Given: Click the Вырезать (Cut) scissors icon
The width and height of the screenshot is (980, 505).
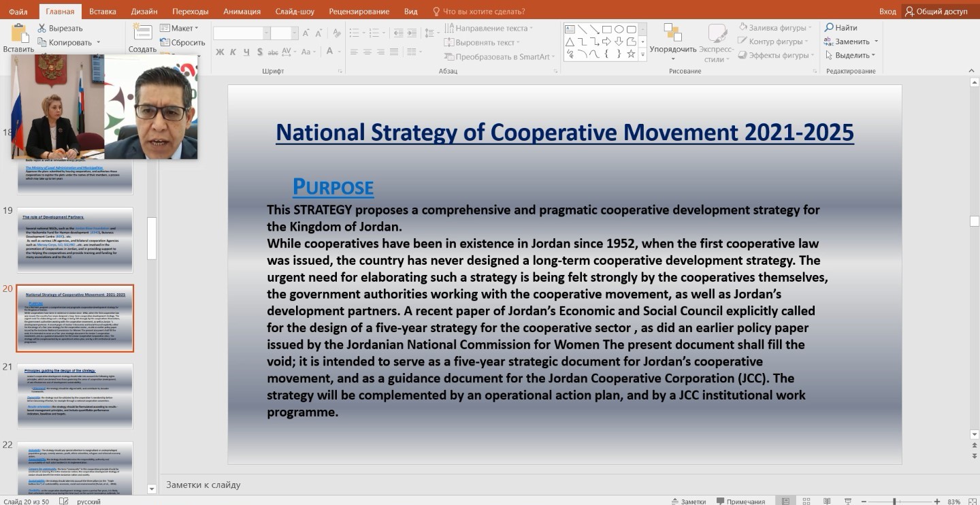Looking at the screenshot, I should (42, 28).
